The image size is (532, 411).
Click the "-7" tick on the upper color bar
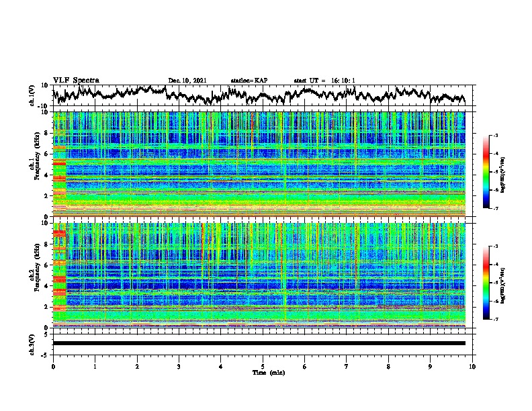click(x=495, y=208)
